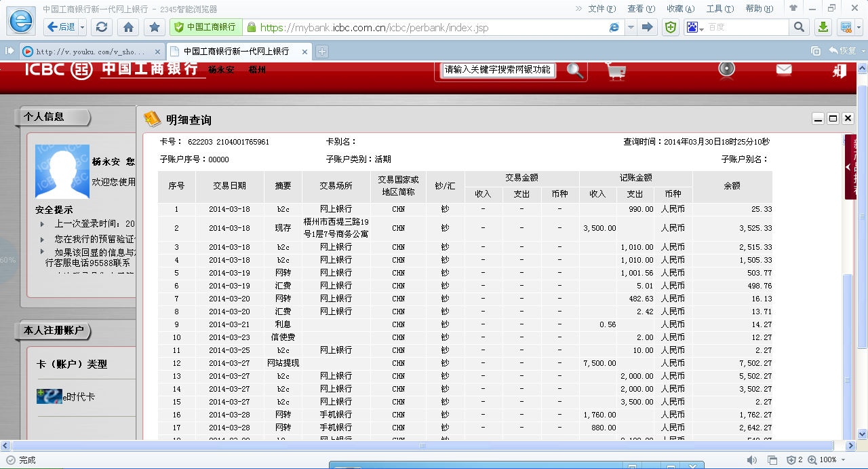Click the green shield security icon
This screenshot has height=469, width=868.
point(670,27)
